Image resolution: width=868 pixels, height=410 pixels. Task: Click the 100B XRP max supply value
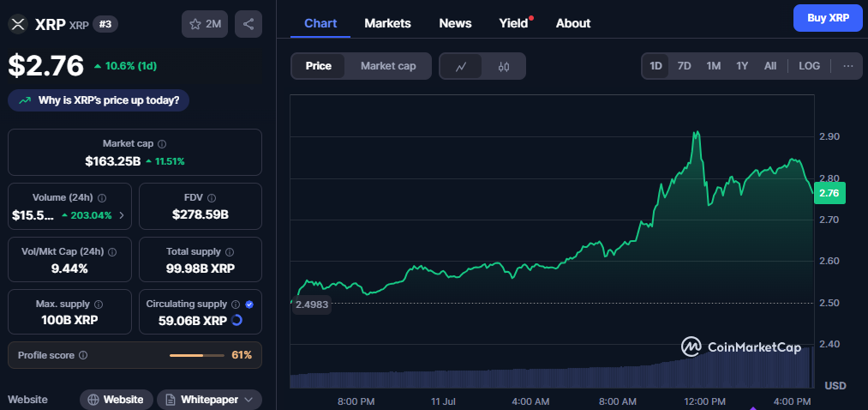click(69, 320)
